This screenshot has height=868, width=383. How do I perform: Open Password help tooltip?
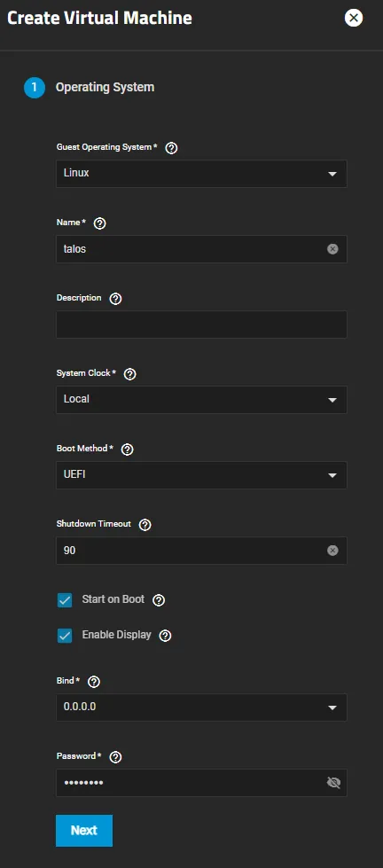[x=115, y=757]
